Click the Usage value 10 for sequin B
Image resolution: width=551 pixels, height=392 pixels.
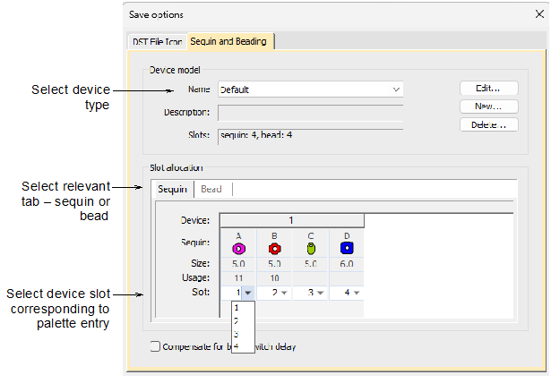274,278
